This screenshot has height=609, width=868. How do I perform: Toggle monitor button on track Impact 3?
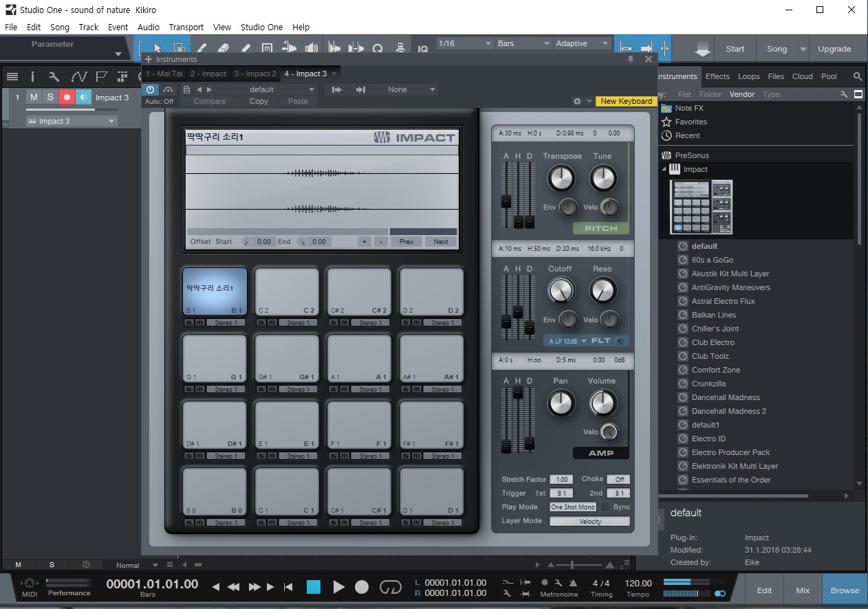click(x=83, y=98)
